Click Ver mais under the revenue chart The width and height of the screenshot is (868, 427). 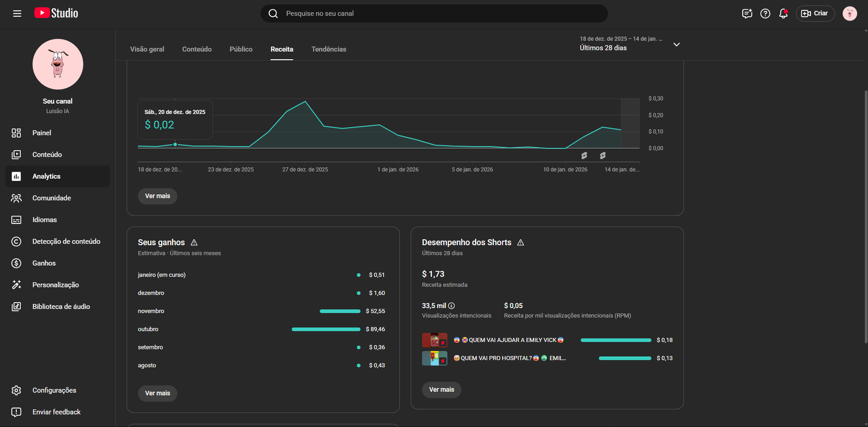pyautogui.click(x=157, y=196)
